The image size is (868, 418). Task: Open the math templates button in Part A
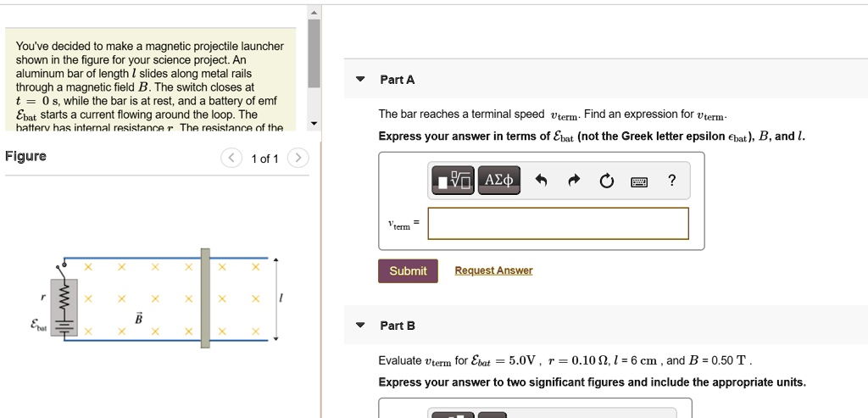point(453,180)
